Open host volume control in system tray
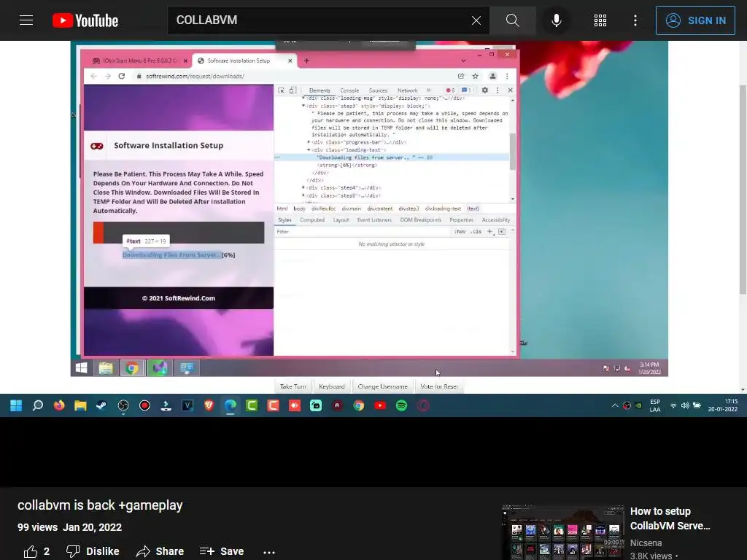The height and width of the screenshot is (560, 747). [684, 405]
